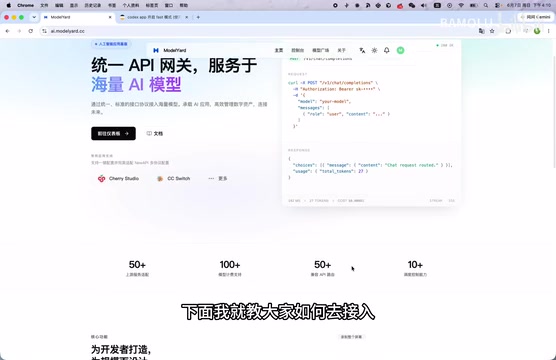Click the CC Switch integration
The height and width of the screenshot is (360, 556).
(174, 178)
